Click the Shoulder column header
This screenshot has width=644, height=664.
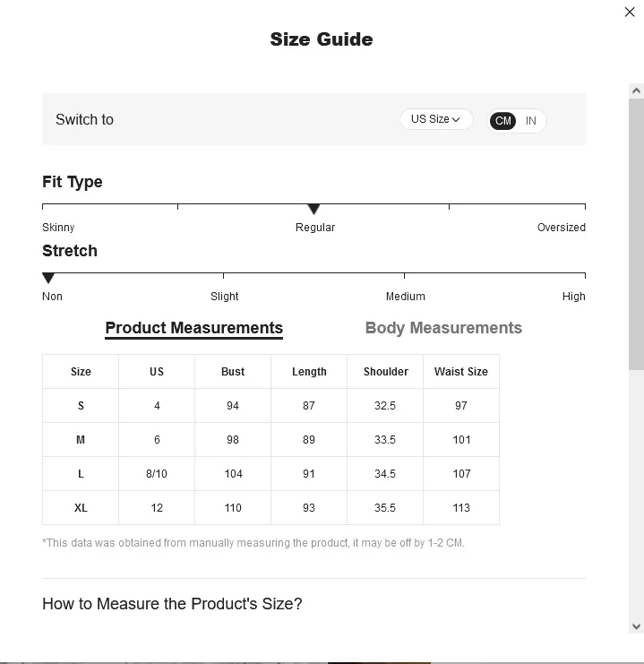point(386,371)
